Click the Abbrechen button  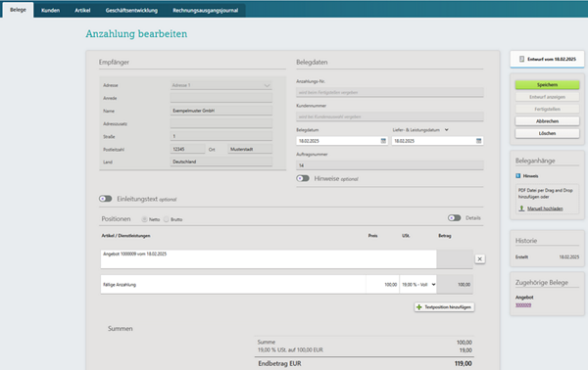pyautogui.click(x=547, y=121)
